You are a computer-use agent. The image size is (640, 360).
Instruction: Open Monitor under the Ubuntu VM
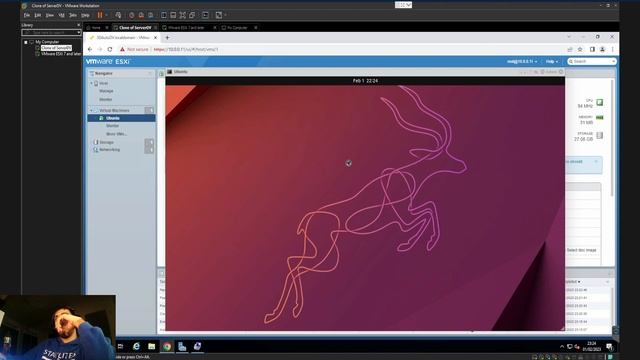[x=113, y=126]
